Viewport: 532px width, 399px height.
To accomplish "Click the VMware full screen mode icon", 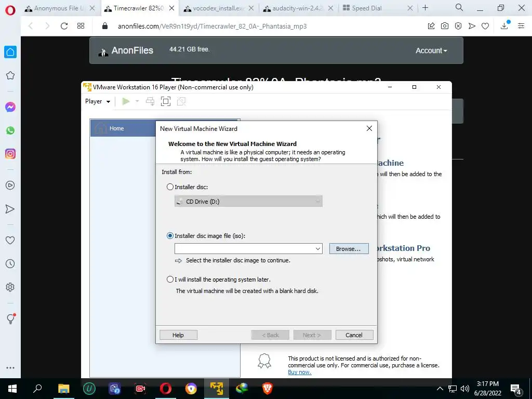I will (x=166, y=101).
